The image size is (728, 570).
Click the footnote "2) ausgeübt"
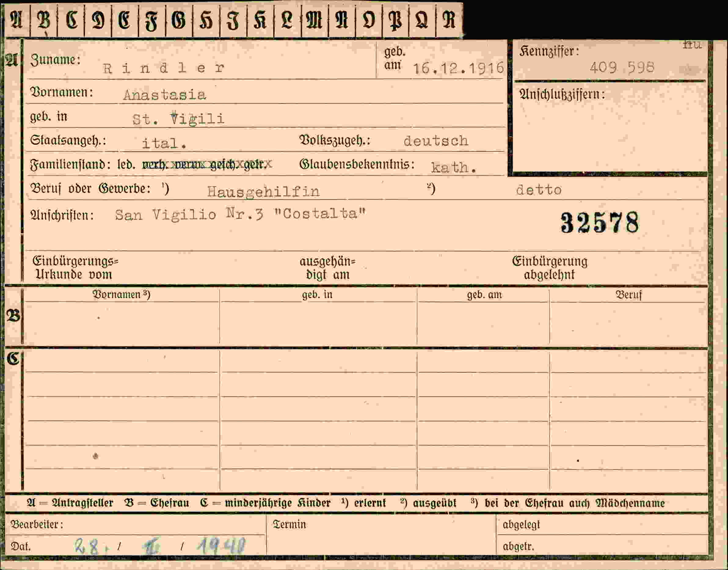(x=428, y=502)
